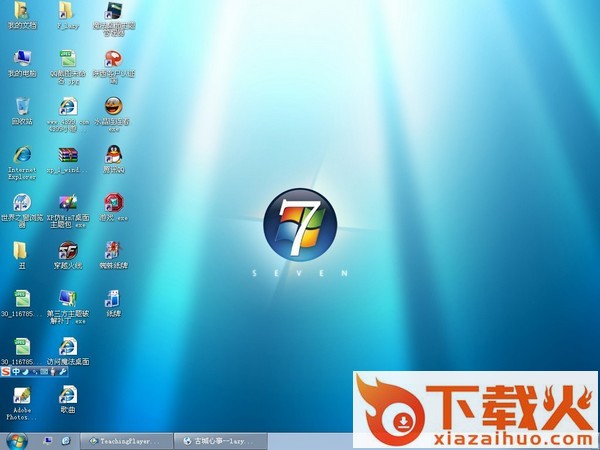
Task: Launch Internet Explorer from quick launch
Action: pyautogui.click(x=66, y=441)
